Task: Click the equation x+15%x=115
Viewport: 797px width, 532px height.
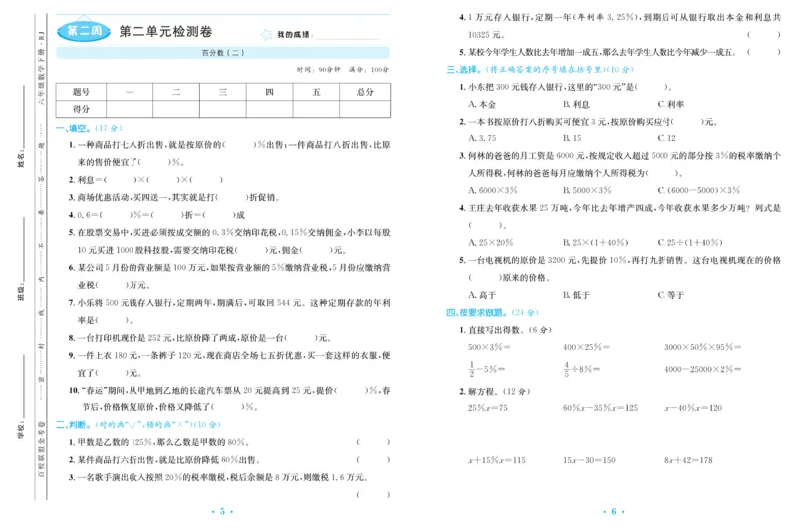Action: tap(497, 460)
